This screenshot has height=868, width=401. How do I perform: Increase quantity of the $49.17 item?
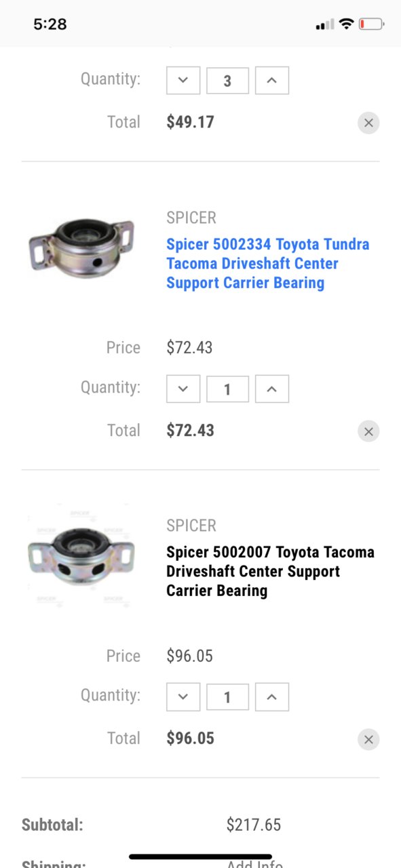pyautogui.click(x=272, y=81)
